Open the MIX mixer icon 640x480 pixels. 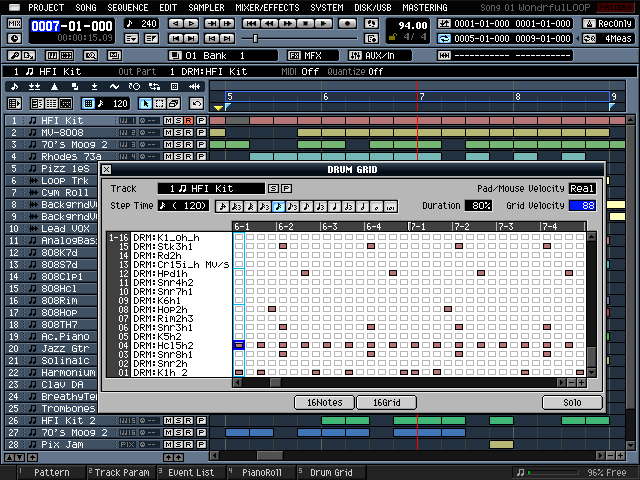click(x=14, y=24)
